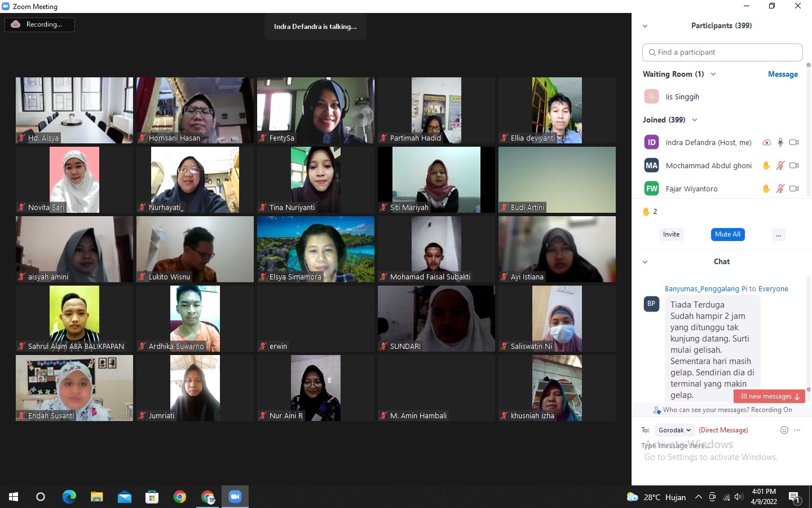Click the chat panel scrollbar
This screenshot has height=508, width=812.
point(808,339)
